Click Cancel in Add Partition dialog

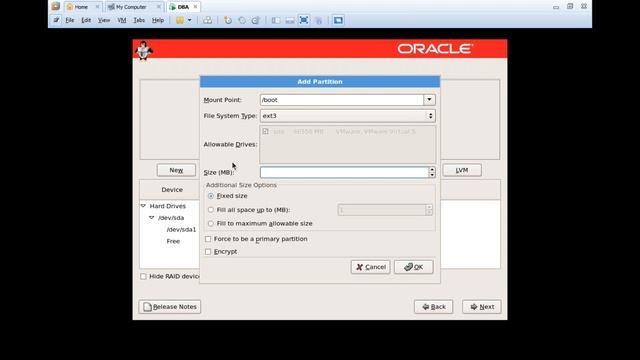[x=371, y=267]
